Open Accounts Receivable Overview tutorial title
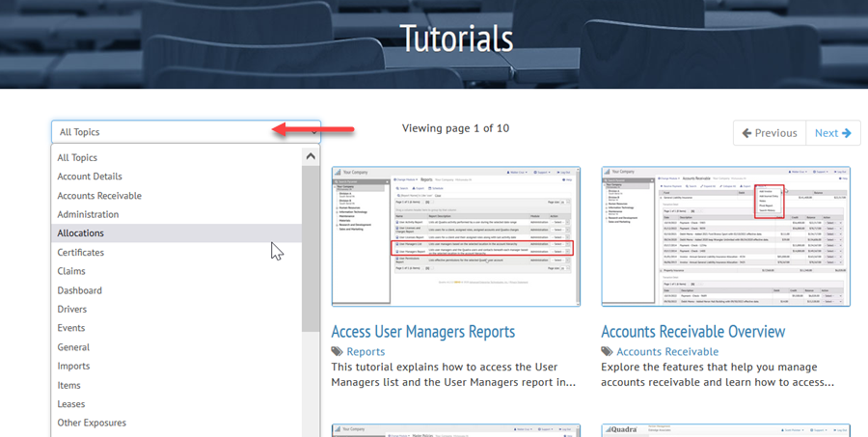The width and height of the screenshot is (868, 437). [x=692, y=331]
